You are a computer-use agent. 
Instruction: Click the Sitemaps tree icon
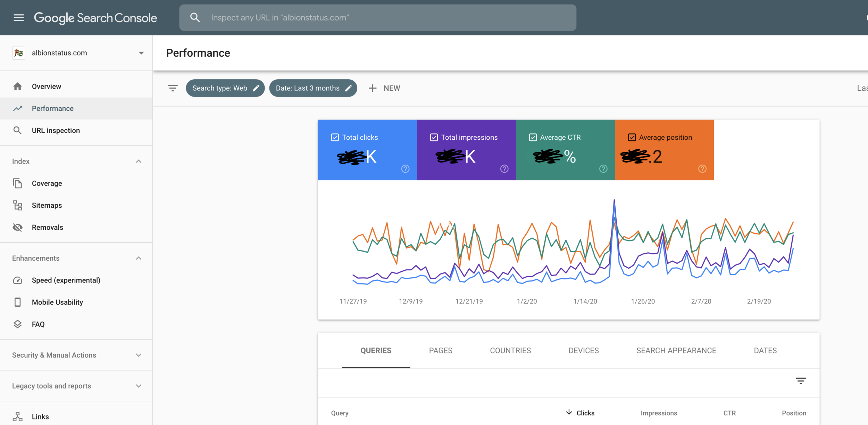[x=18, y=205]
